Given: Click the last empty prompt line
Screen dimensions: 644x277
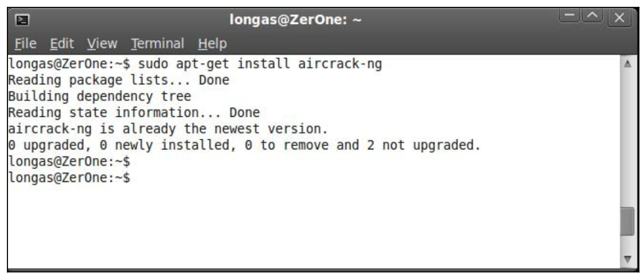Looking at the screenshot, I should click(70, 177).
